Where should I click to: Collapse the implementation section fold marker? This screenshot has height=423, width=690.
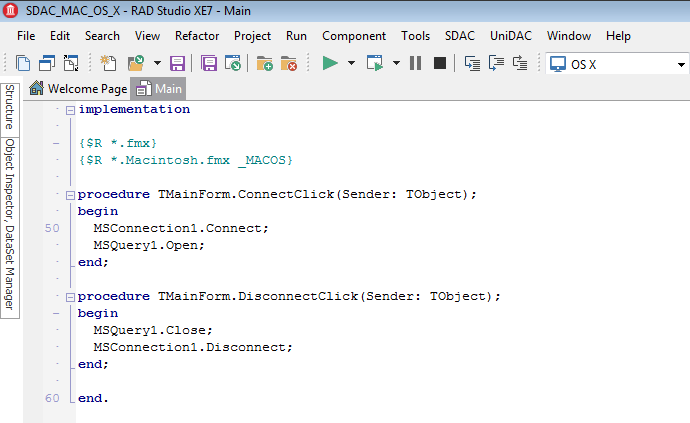click(x=70, y=110)
